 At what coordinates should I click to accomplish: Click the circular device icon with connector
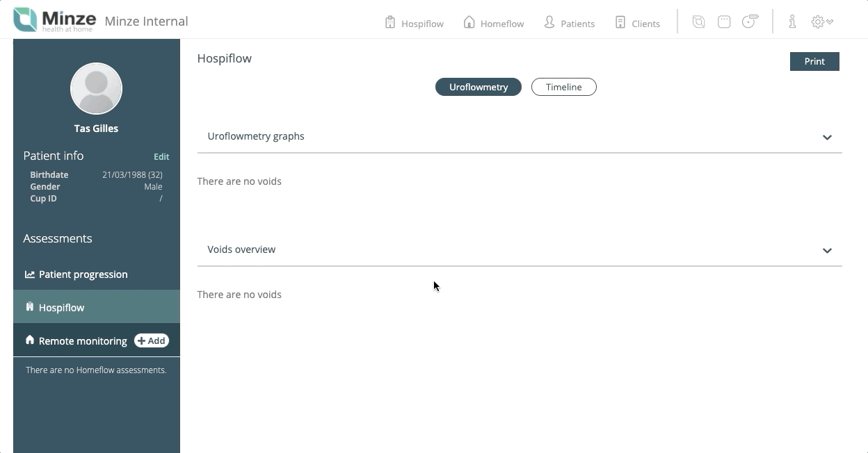[750, 22]
